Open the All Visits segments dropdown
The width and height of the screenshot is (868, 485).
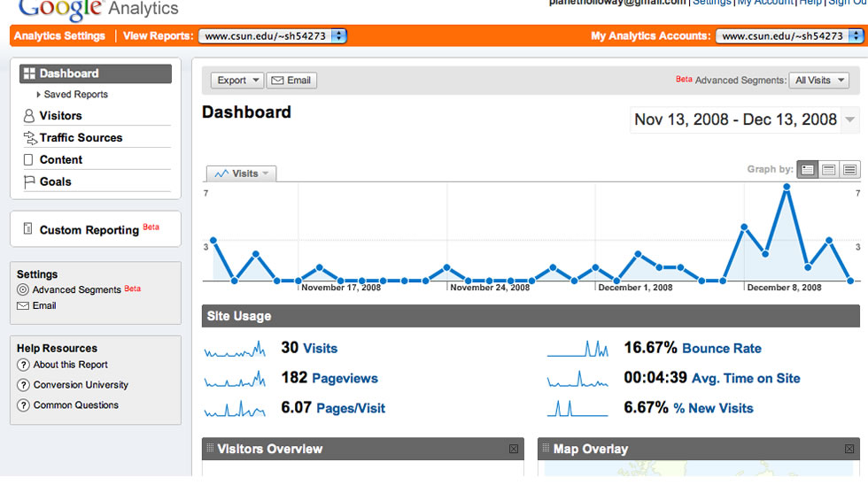tap(818, 81)
